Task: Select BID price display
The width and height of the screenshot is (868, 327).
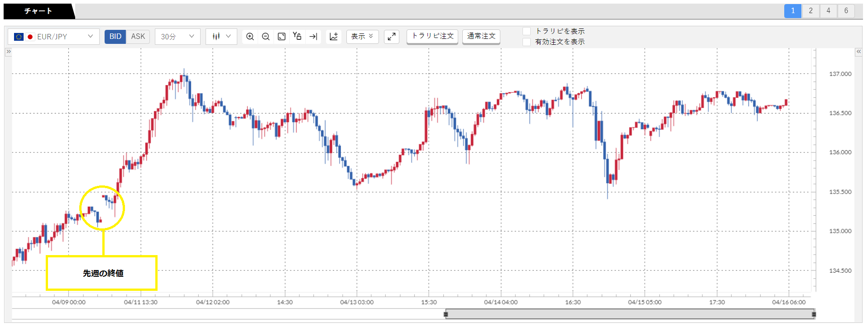Action: click(x=115, y=37)
